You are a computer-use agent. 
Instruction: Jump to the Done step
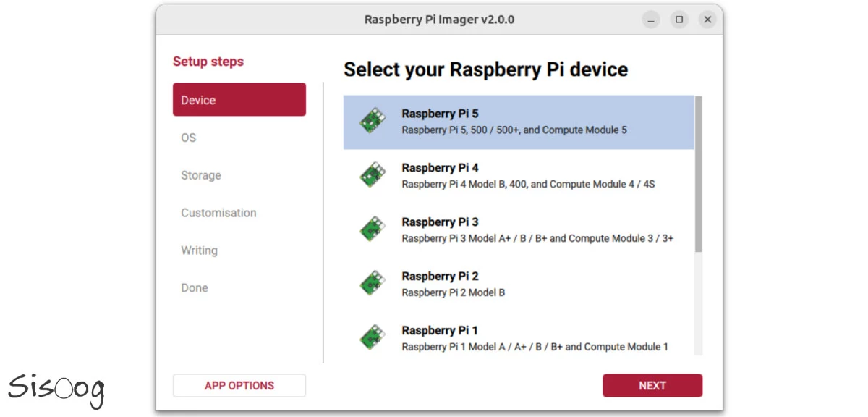pos(195,288)
